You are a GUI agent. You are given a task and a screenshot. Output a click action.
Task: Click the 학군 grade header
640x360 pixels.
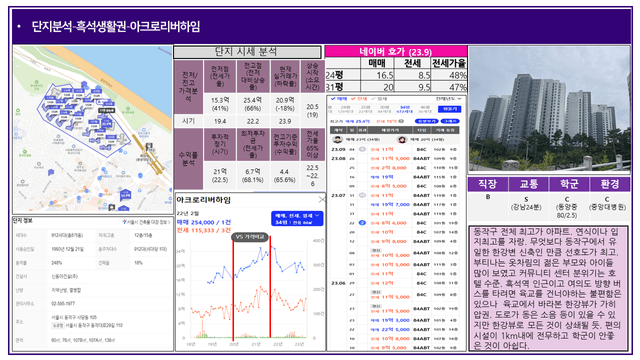pos(569,184)
